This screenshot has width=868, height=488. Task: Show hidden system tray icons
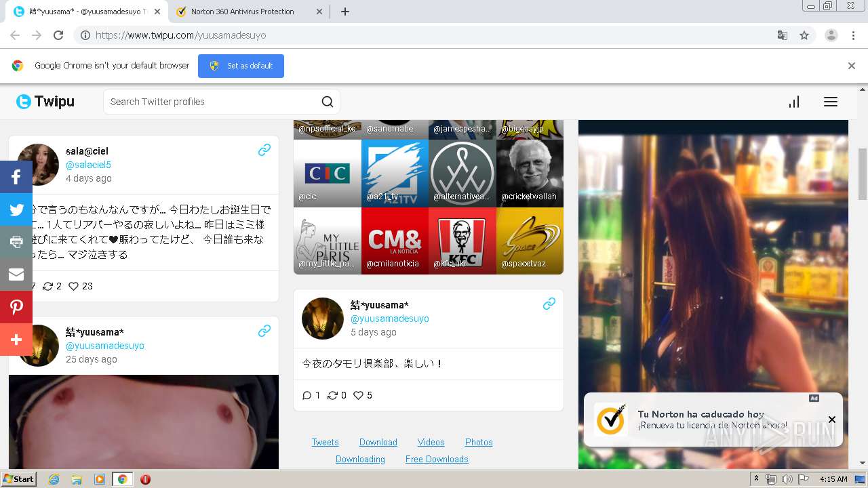click(x=756, y=479)
